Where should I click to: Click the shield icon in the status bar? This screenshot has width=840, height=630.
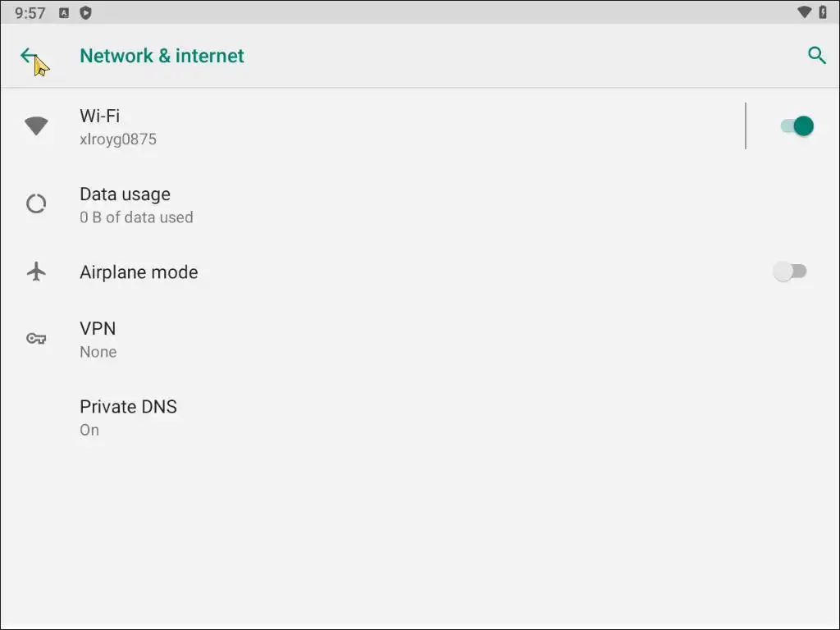click(85, 12)
